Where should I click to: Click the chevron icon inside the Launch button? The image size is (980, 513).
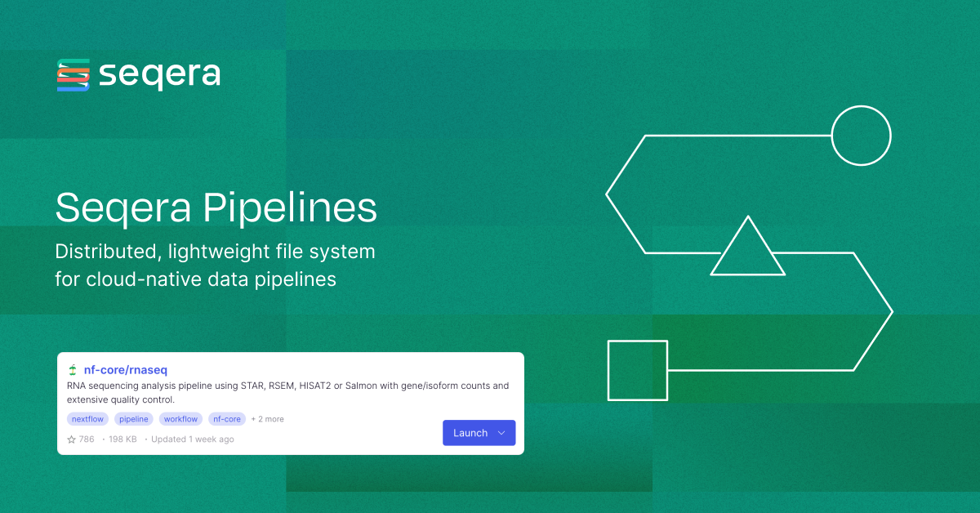click(x=501, y=433)
